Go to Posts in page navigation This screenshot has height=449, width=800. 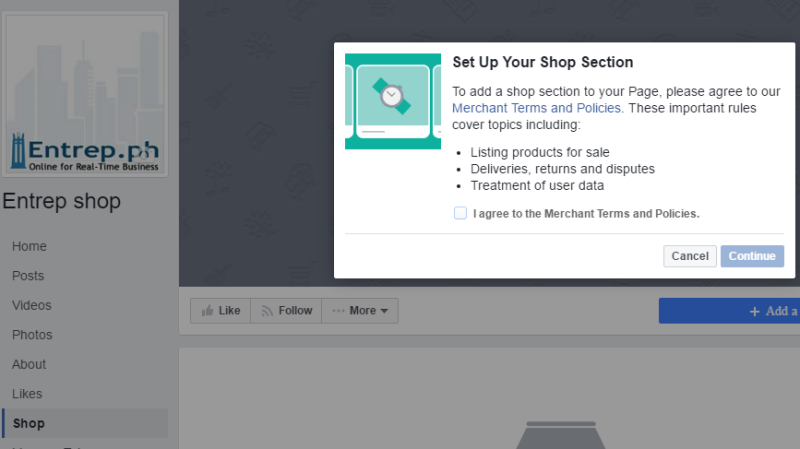coord(28,276)
